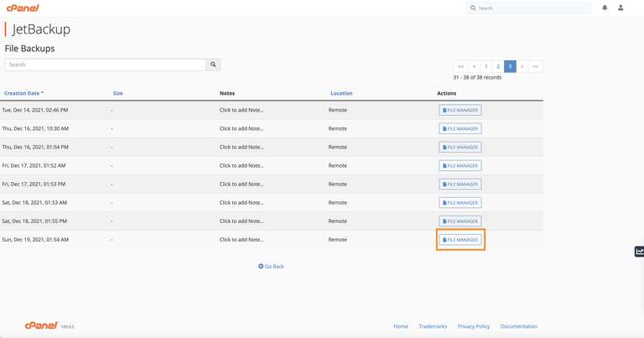The height and width of the screenshot is (338, 644).
Task: Select date 'Sun, Dec 19, 2021, 01:54 AM'
Action: (x=35, y=239)
